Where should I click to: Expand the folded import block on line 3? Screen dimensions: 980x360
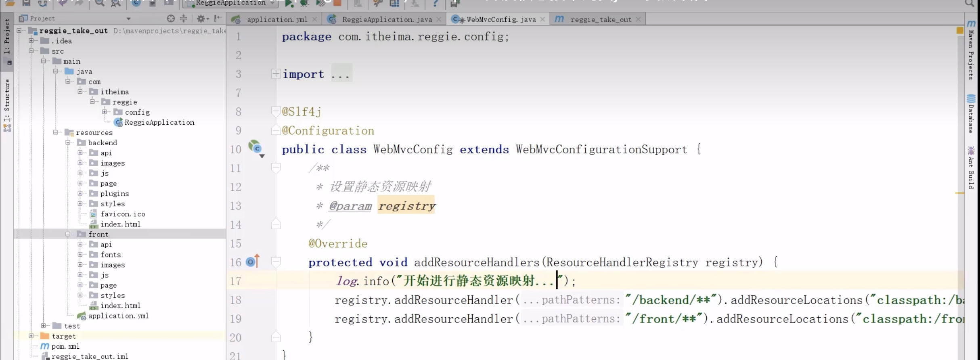(x=276, y=73)
